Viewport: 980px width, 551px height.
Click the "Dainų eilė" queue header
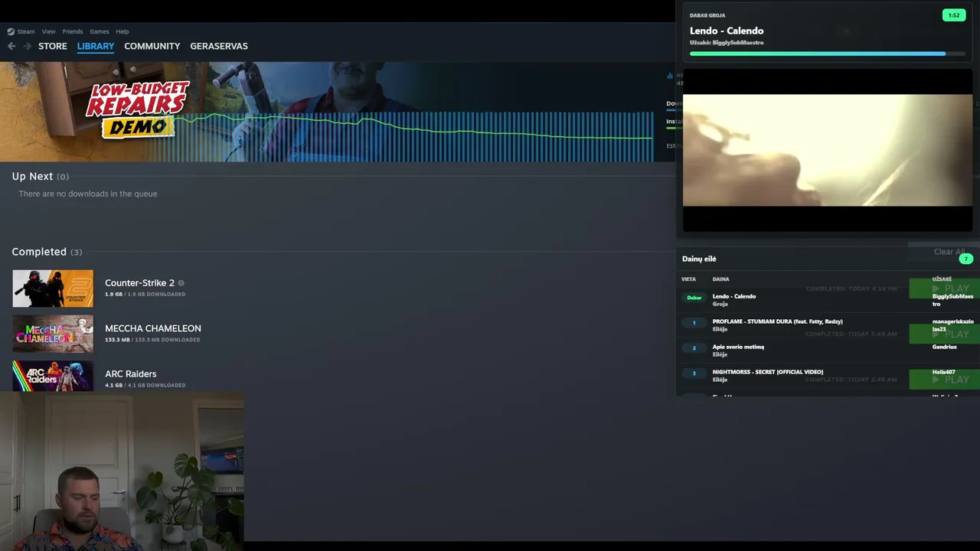699,259
